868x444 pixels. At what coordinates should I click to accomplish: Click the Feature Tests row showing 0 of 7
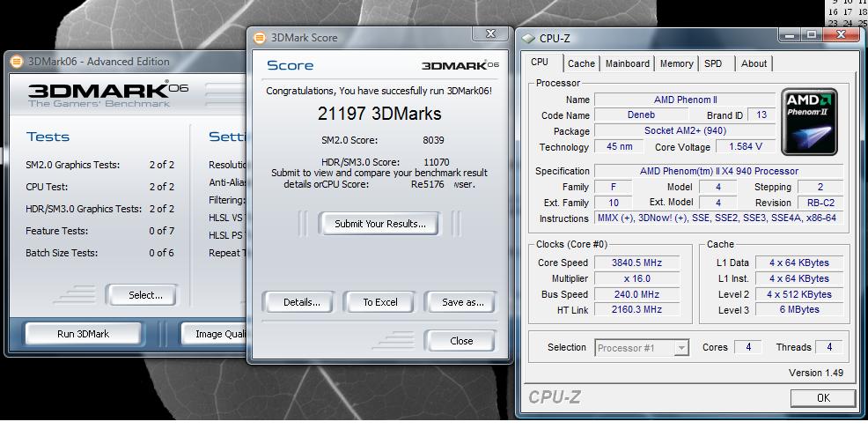click(x=99, y=231)
